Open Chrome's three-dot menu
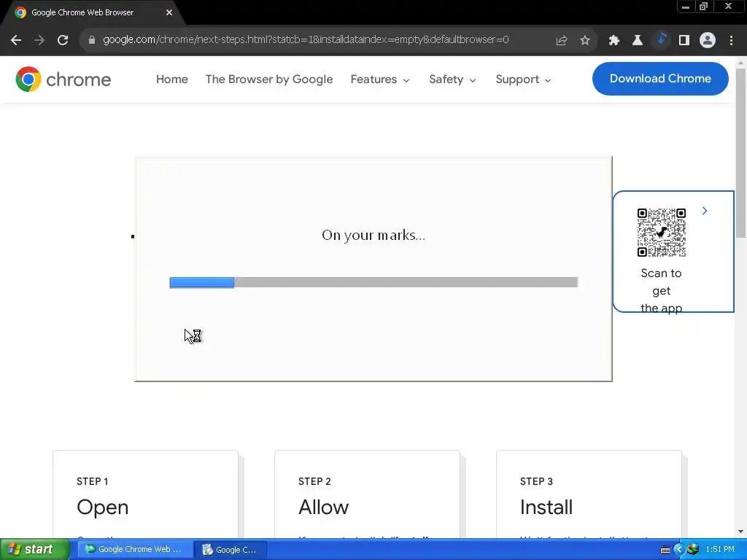Image resolution: width=747 pixels, height=560 pixels. 731,41
